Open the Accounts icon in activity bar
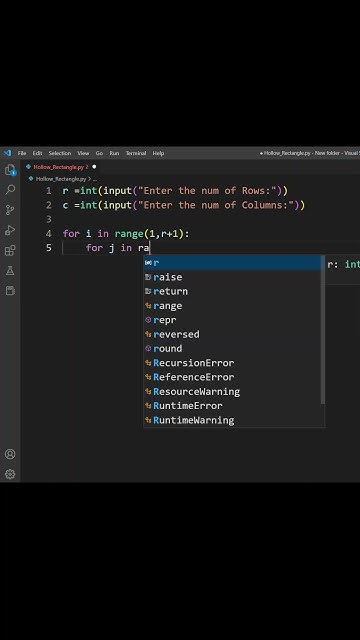This screenshot has height=640, width=360. 10,454
